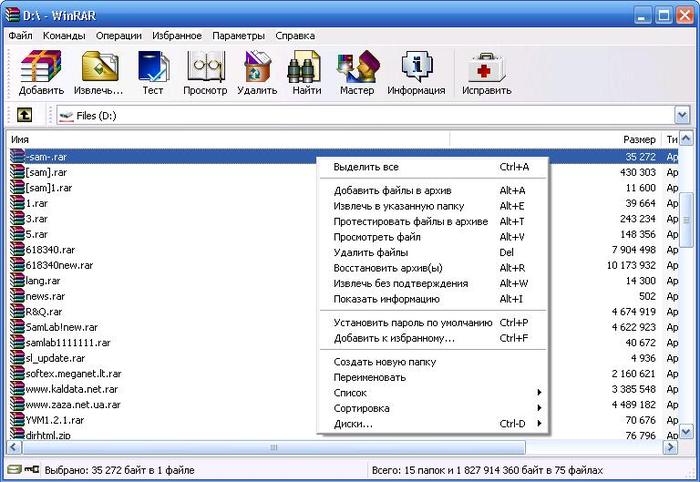Open the Избранное menu
This screenshot has width=700, height=482.
point(177,36)
